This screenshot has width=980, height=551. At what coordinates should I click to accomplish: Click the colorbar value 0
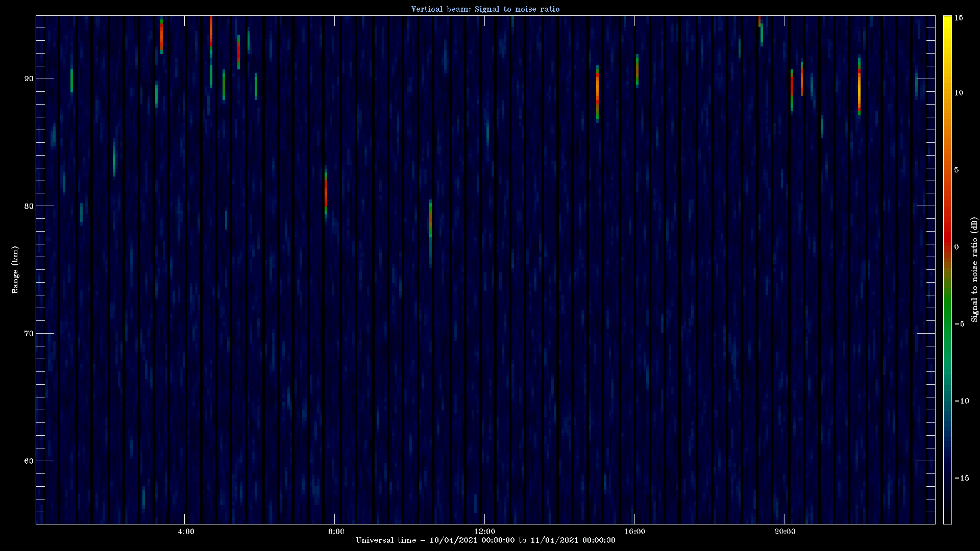957,246
